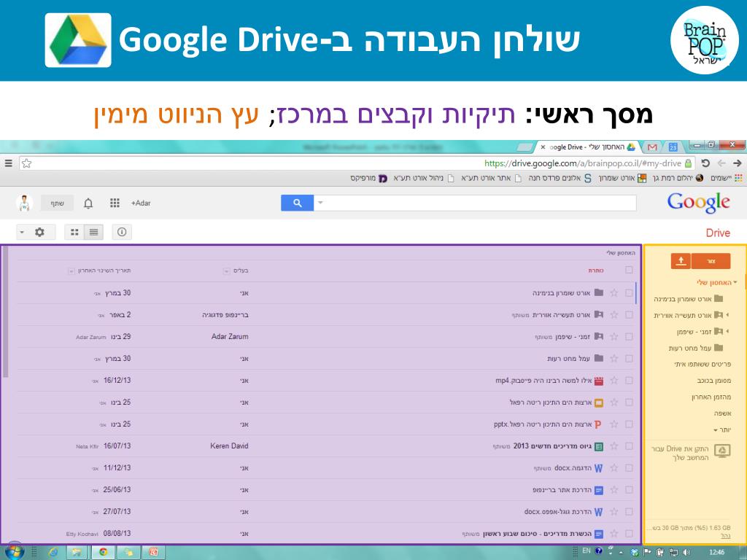The image size is (747, 560).
Task: Click the +Adar profile link
Action: (141, 203)
